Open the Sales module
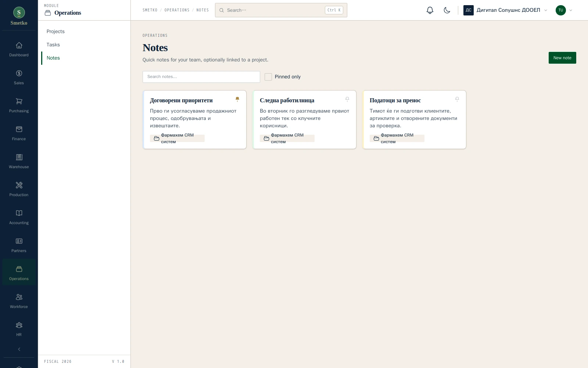Image resolution: width=588 pixels, height=368 pixels. click(x=19, y=78)
